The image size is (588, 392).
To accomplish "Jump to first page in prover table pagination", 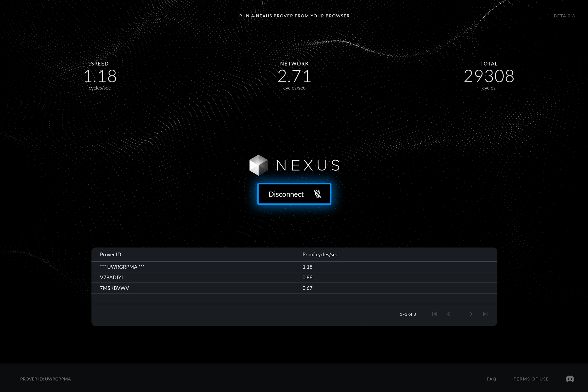I will 435,314.
